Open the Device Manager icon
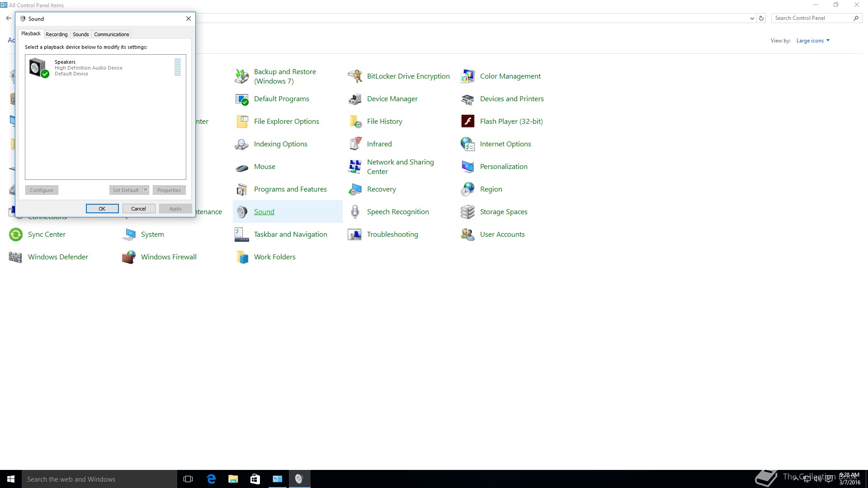 click(x=355, y=99)
